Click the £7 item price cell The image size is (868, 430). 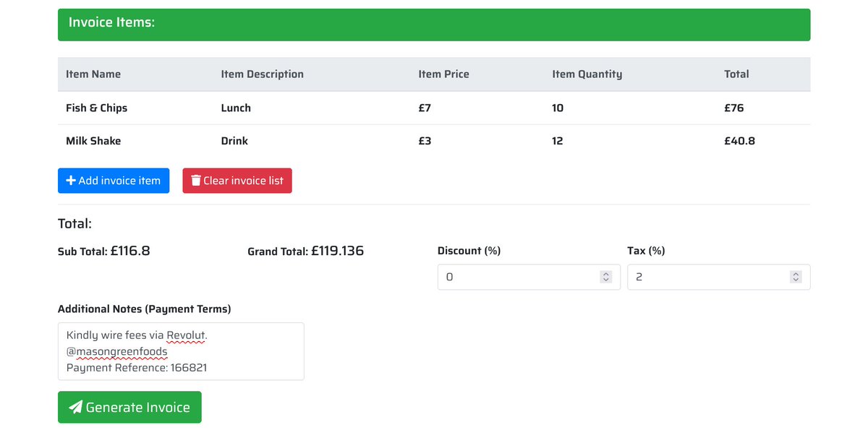(425, 108)
